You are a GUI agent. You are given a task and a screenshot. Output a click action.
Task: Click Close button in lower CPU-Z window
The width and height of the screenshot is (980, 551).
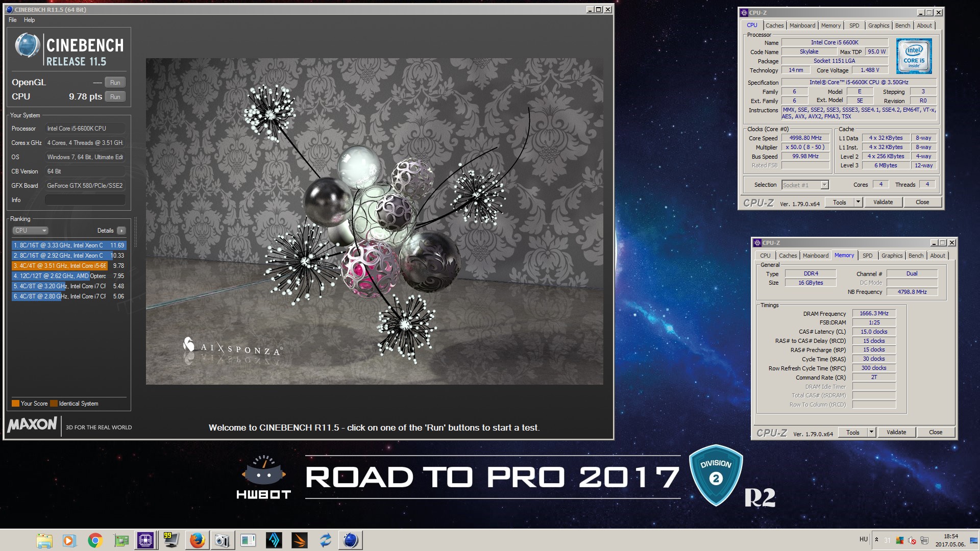(936, 433)
